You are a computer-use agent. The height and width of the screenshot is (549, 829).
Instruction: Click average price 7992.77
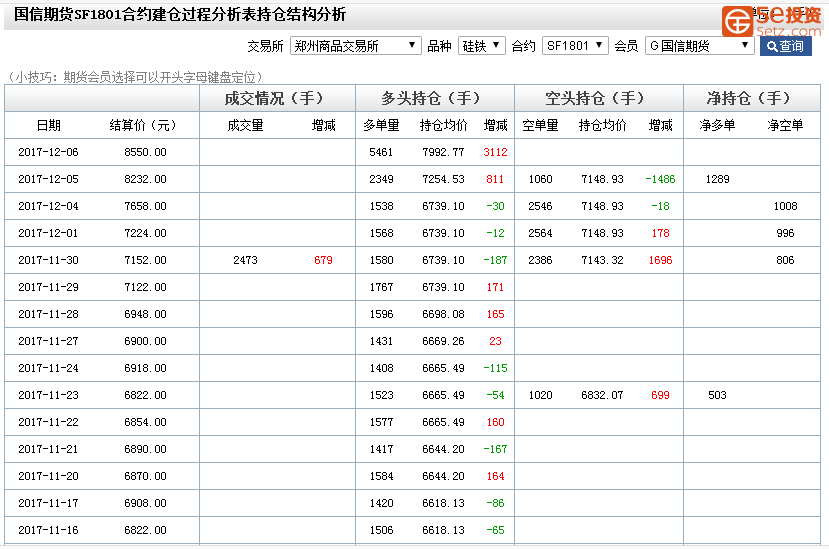click(443, 152)
